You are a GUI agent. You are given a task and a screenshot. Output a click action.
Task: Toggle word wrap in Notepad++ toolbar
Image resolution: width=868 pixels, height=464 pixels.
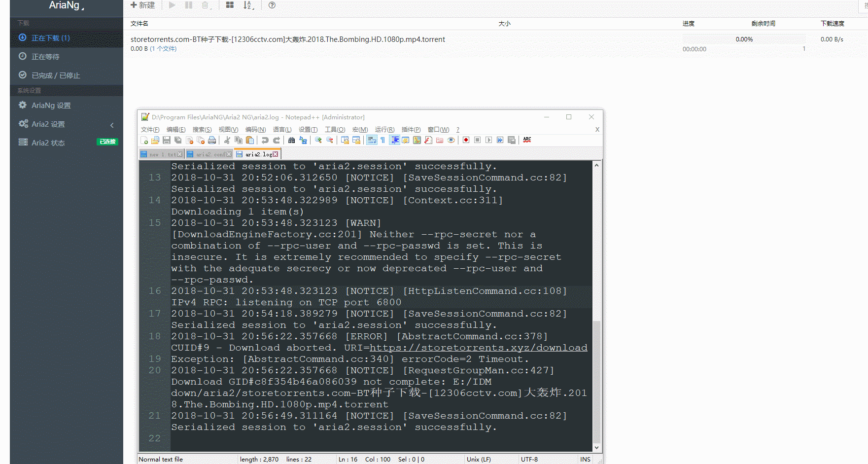click(372, 141)
